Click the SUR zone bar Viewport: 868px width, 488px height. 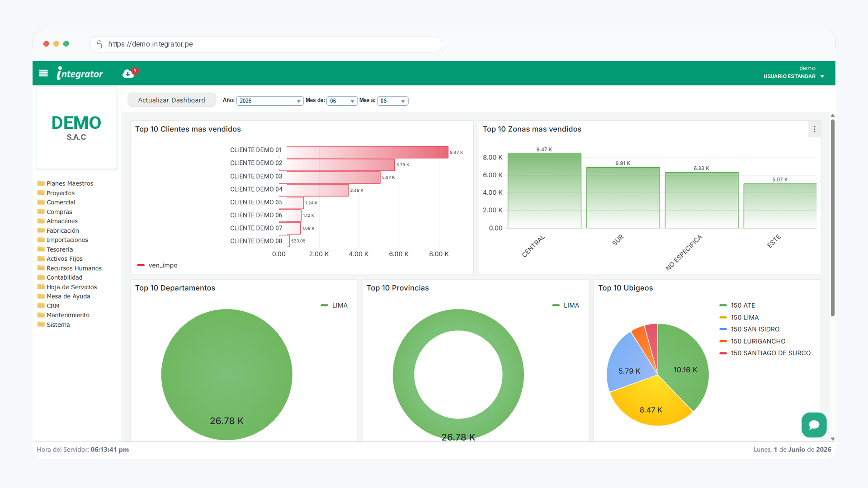point(623,198)
